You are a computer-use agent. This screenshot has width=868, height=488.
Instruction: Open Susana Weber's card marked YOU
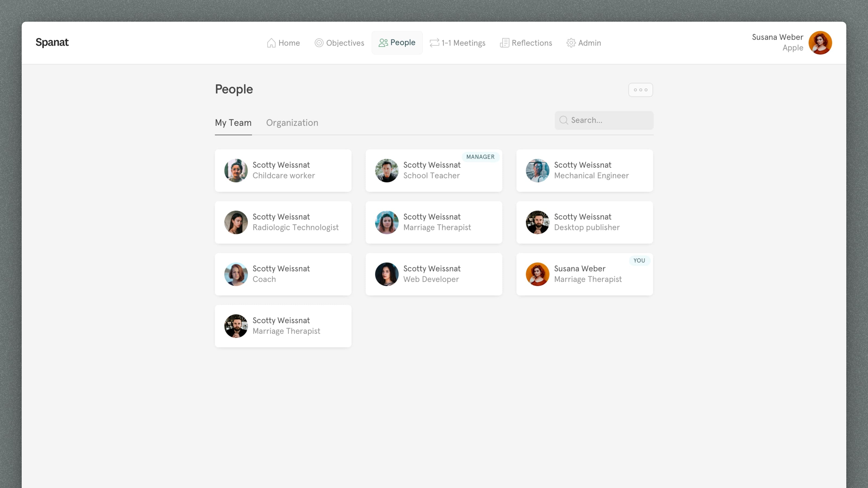tap(584, 274)
